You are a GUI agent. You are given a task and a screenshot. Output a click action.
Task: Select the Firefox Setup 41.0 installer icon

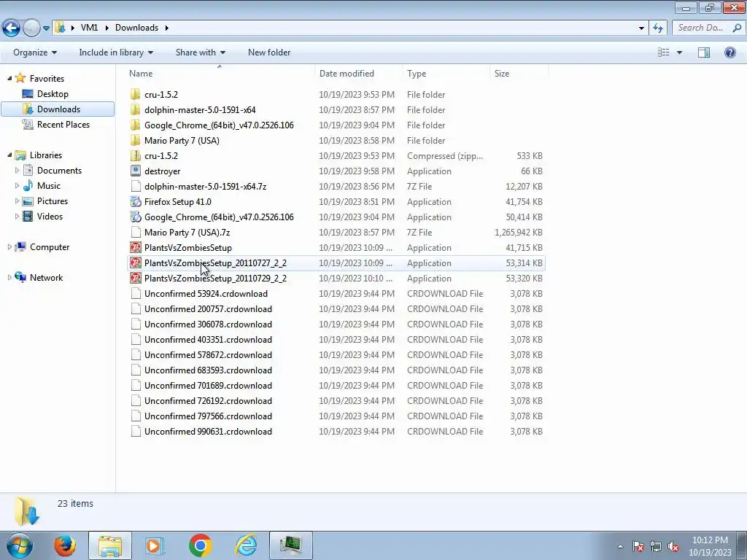click(136, 201)
